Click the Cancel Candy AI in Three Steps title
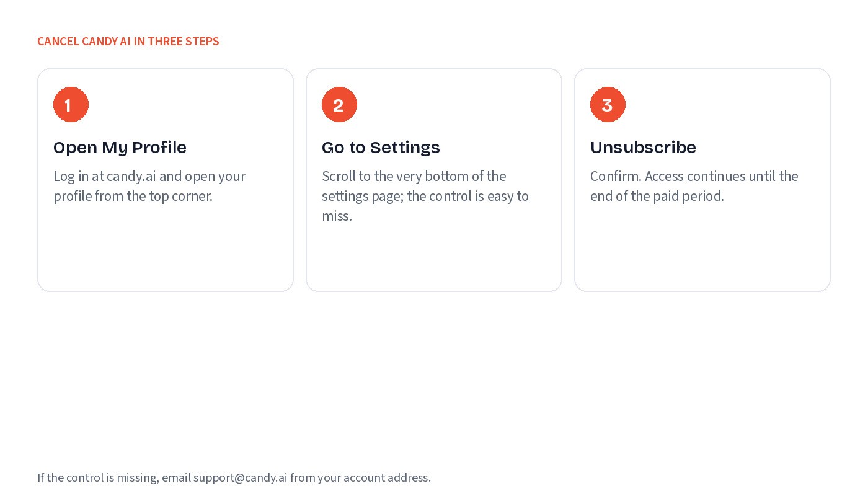The width and height of the screenshot is (868, 496). [128, 42]
